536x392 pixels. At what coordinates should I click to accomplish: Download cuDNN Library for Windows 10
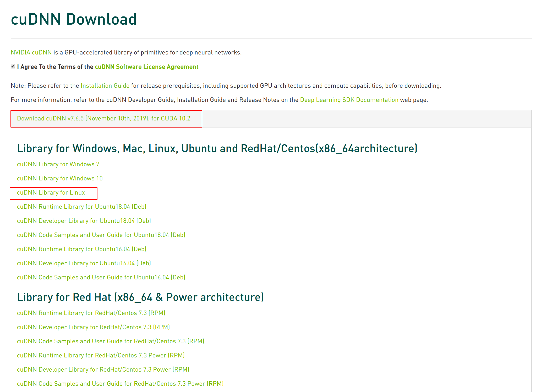[x=60, y=178]
